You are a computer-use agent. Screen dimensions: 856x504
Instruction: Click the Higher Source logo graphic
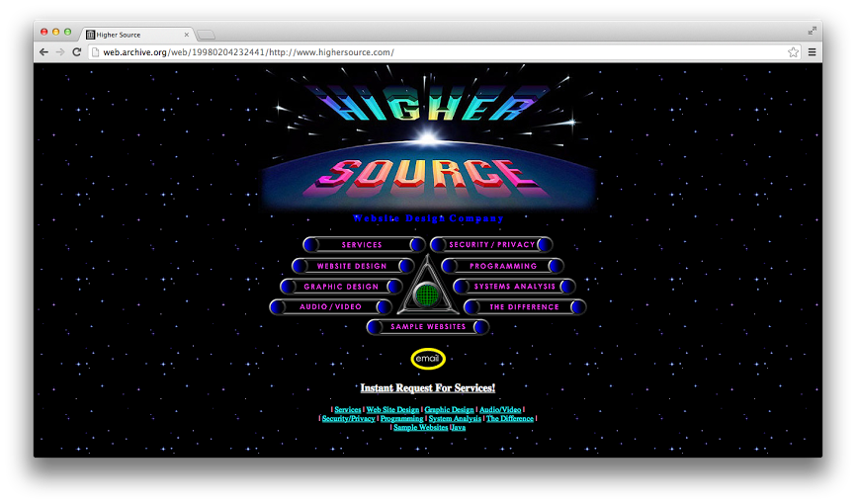pos(427,139)
